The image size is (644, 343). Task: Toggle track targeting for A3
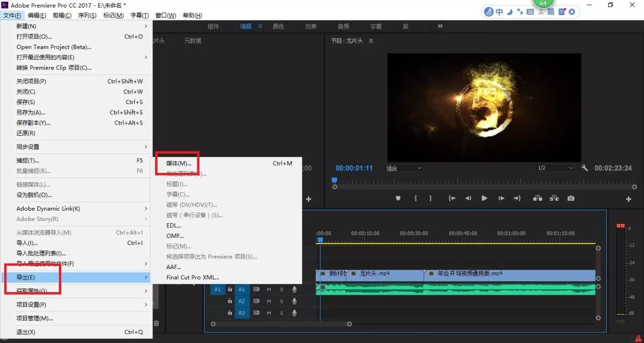click(242, 313)
